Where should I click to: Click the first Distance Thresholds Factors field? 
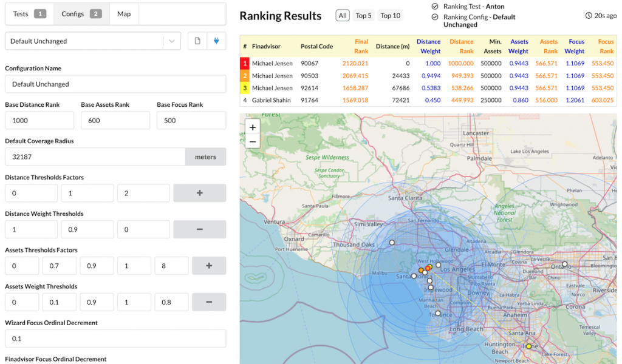click(x=32, y=193)
